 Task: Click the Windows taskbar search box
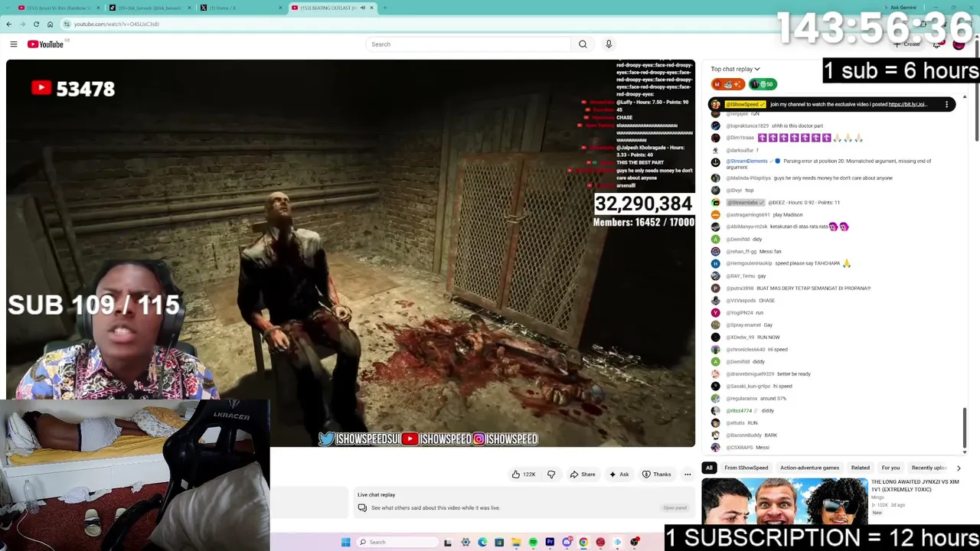pyautogui.click(x=398, y=543)
